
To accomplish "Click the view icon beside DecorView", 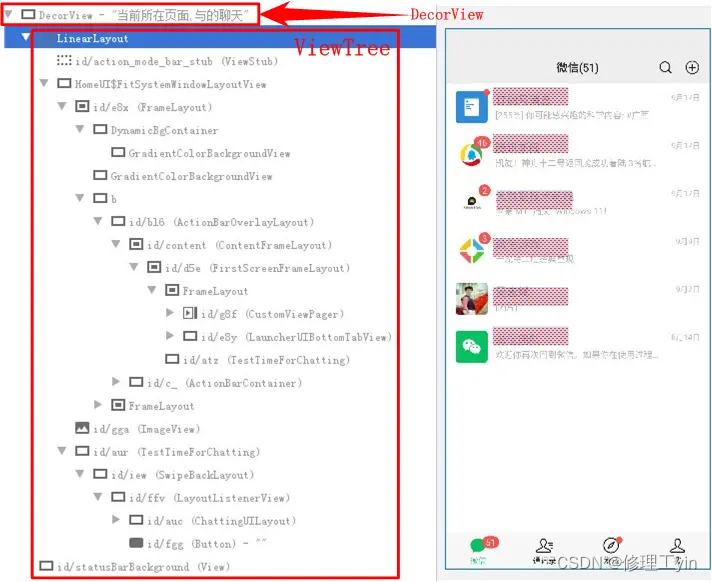I will pyautogui.click(x=28, y=14).
